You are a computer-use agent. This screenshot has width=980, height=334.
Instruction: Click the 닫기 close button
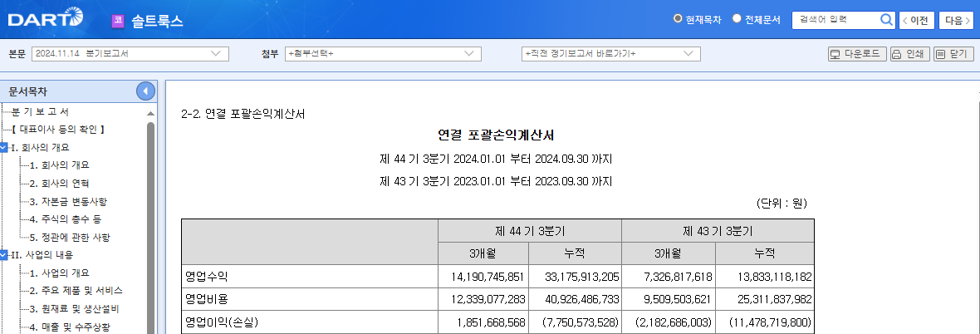click(x=953, y=54)
